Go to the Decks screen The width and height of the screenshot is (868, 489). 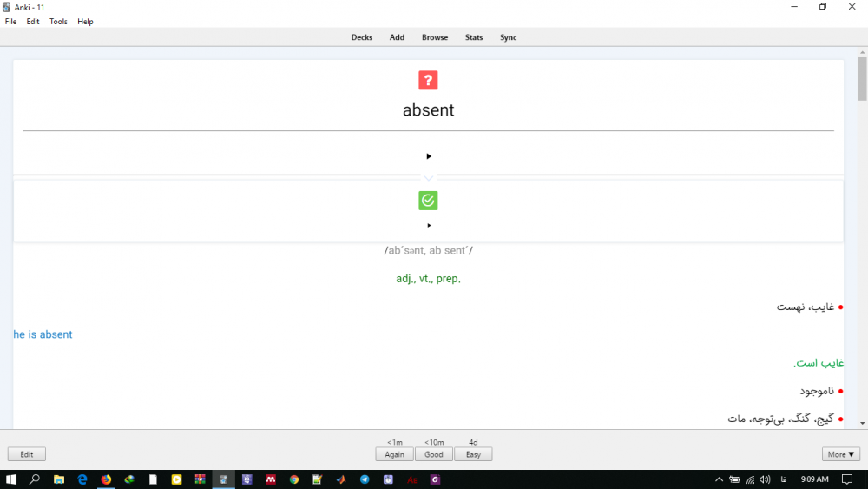tap(362, 37)
